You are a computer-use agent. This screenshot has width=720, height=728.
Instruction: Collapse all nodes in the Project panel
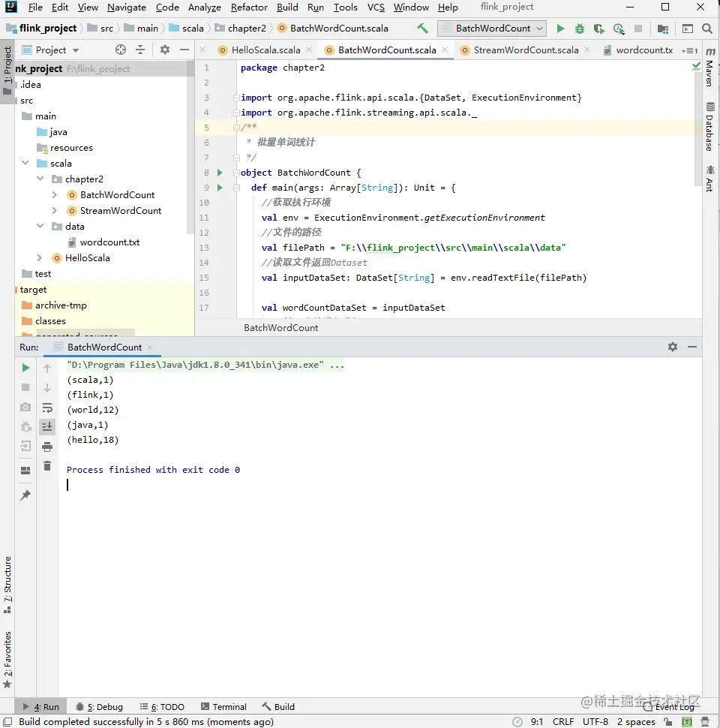pyautogui.click(x=140, y=50)
